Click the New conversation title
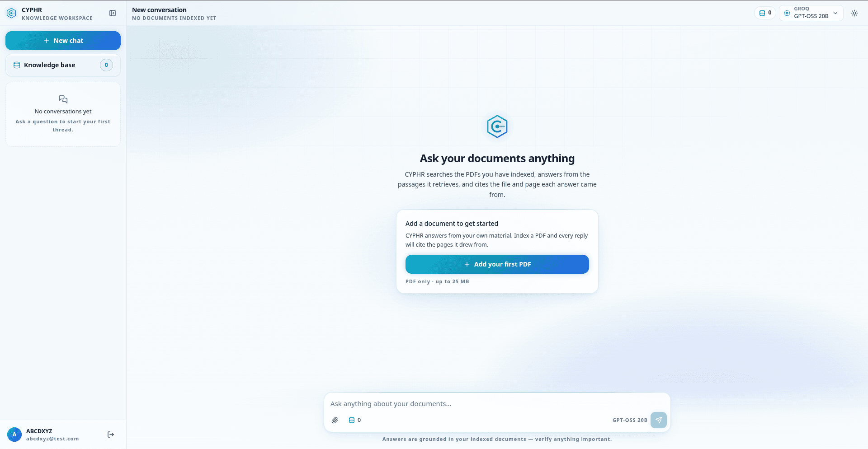This screenshot has height=449, width=868. point(159,10)
